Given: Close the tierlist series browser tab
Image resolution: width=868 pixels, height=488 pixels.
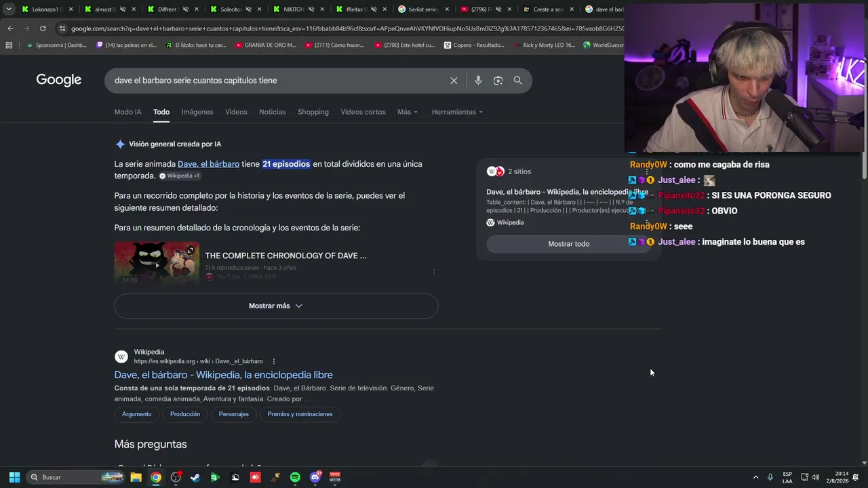Looking at the screenshot, I should point(447,9).
